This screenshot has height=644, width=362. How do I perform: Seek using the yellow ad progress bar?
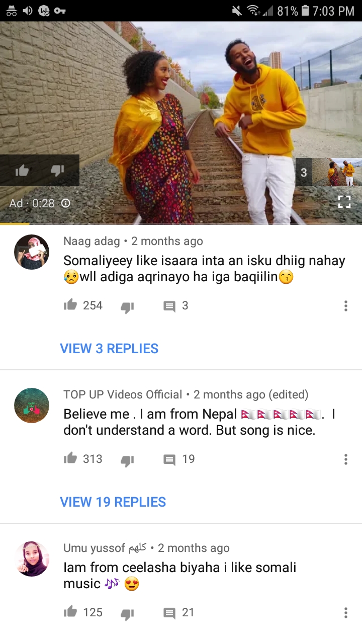pos(15,223)
